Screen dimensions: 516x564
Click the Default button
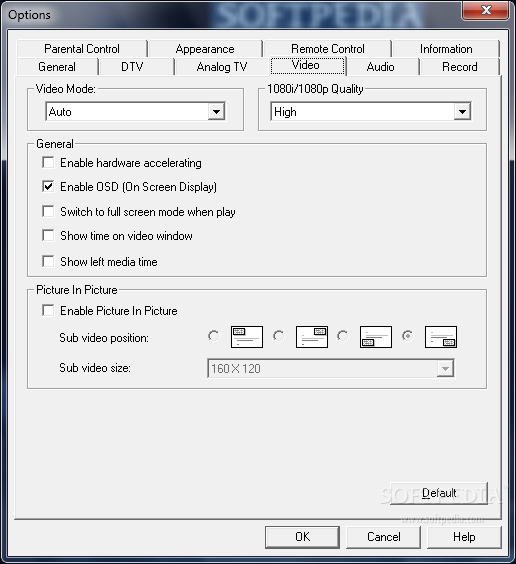point(439,493)
